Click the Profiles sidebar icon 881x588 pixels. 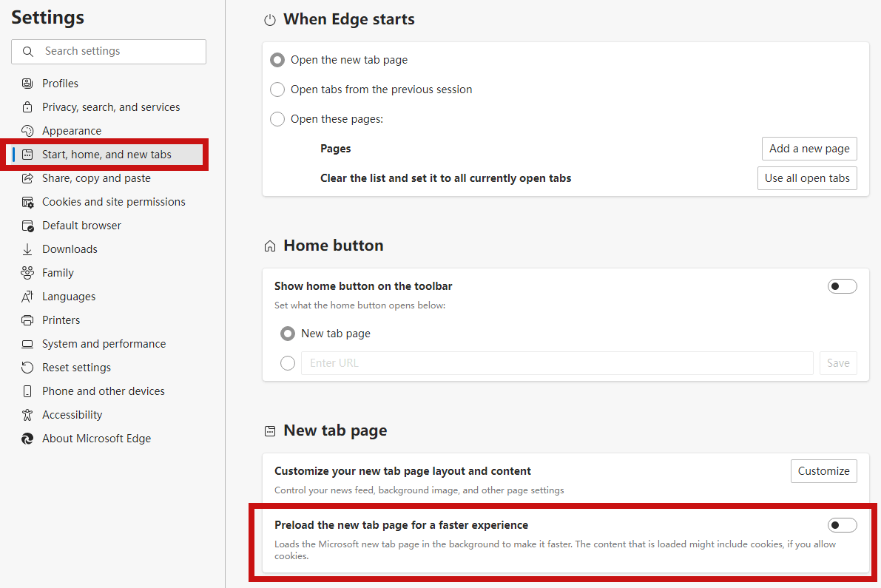(x=27, y=83)
